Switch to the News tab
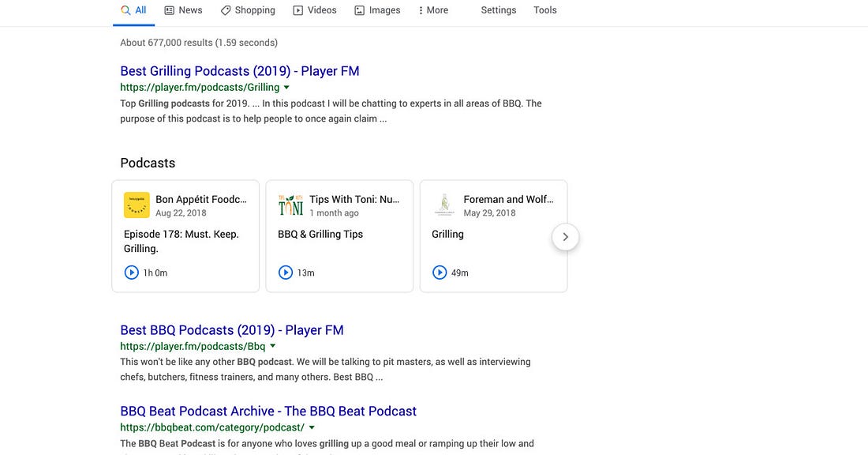868x455 pixels. (x=183, y=10)
